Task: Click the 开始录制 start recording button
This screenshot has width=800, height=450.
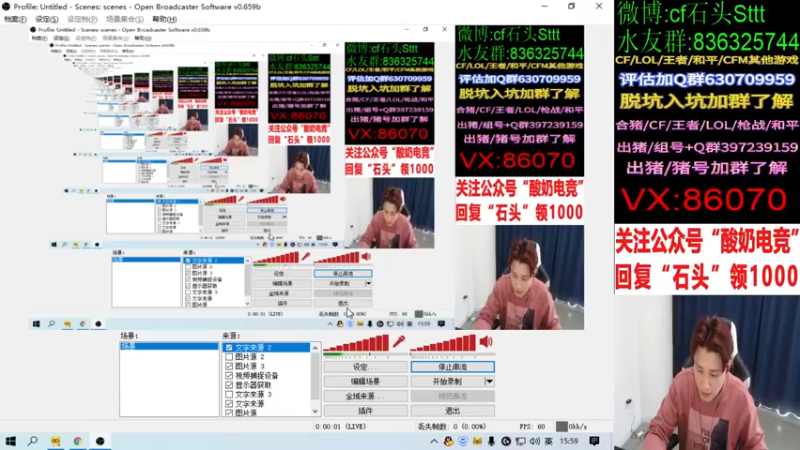Action: [x=447, y=382]
